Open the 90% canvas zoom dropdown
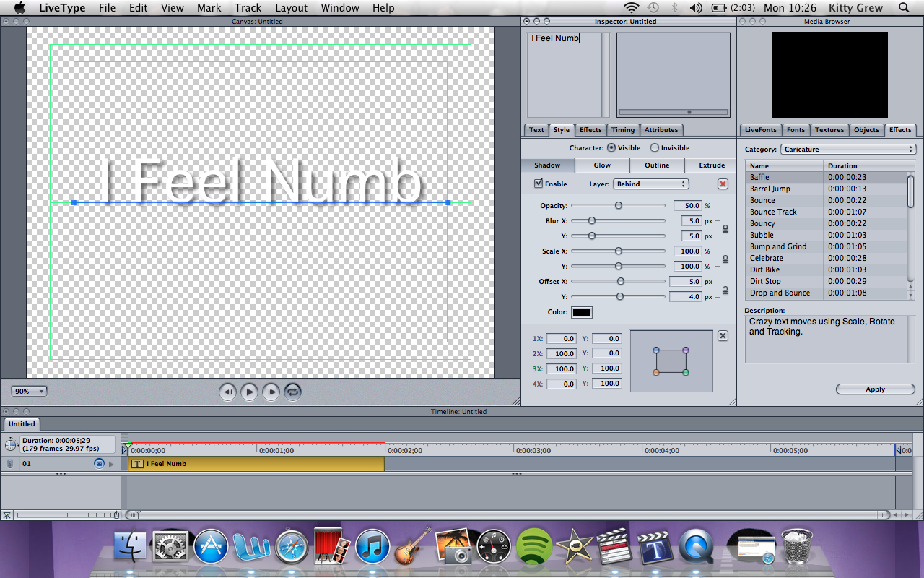Image resolution: width=924 pixels, height=578 pixels. point(28,390)
